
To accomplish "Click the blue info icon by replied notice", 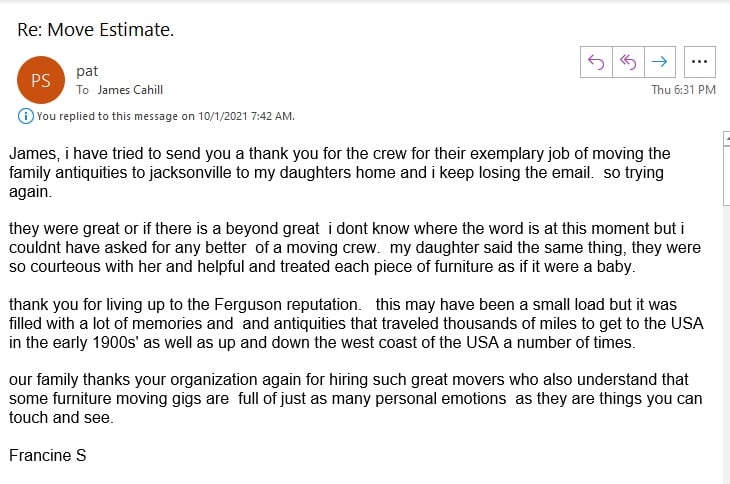I will 26,116.
